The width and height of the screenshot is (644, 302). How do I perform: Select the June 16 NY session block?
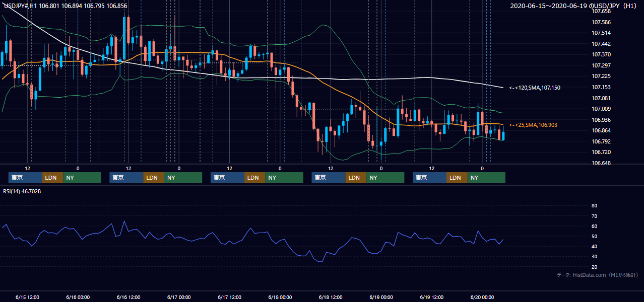pos(183,178)
